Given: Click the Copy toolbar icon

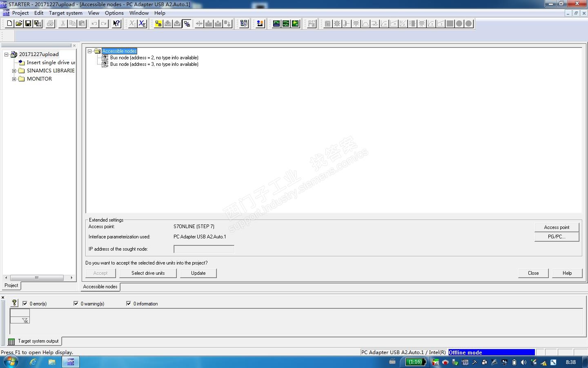Looking at the screenshot, I should 72,24.
